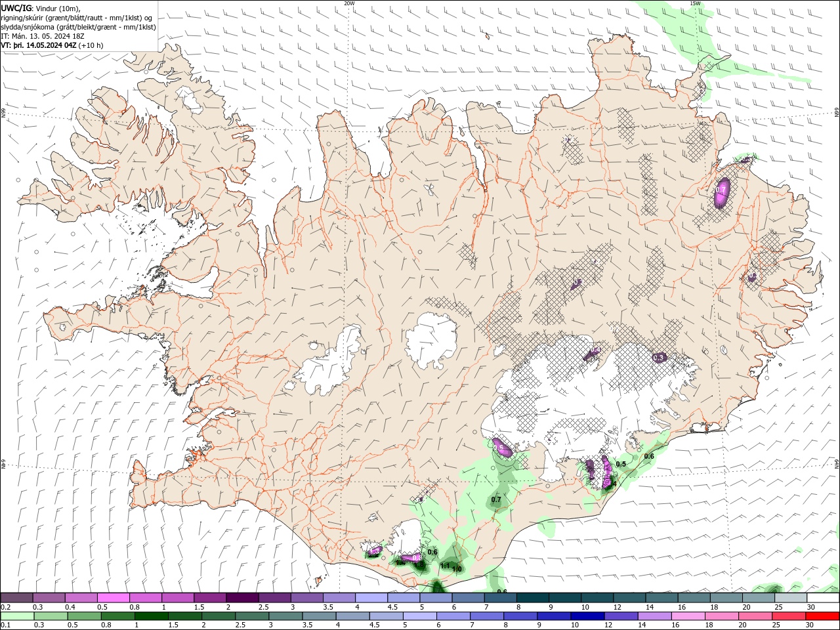The width and height of the screenshot is (840, 630).
Task: Click the bold 'VT: þri. 14.05.2024 04Z' text
Action: click(x=39, y=45)
